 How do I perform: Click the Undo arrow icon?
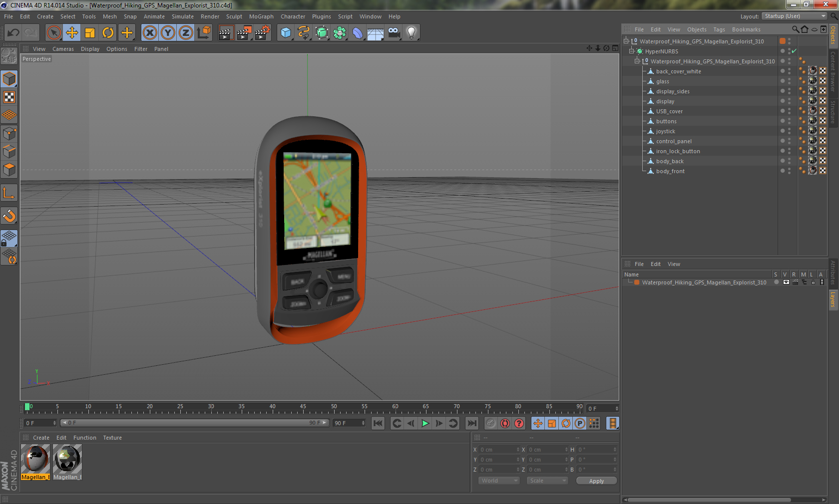coord(13,33)
